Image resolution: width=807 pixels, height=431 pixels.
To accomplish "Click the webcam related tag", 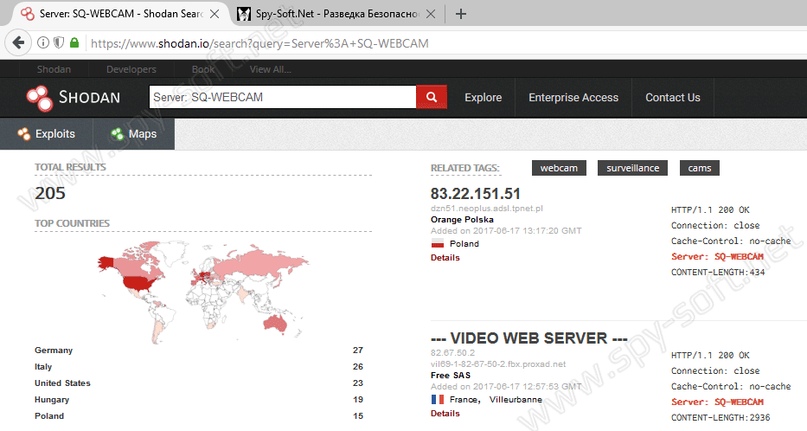I will tap(559, 168).
